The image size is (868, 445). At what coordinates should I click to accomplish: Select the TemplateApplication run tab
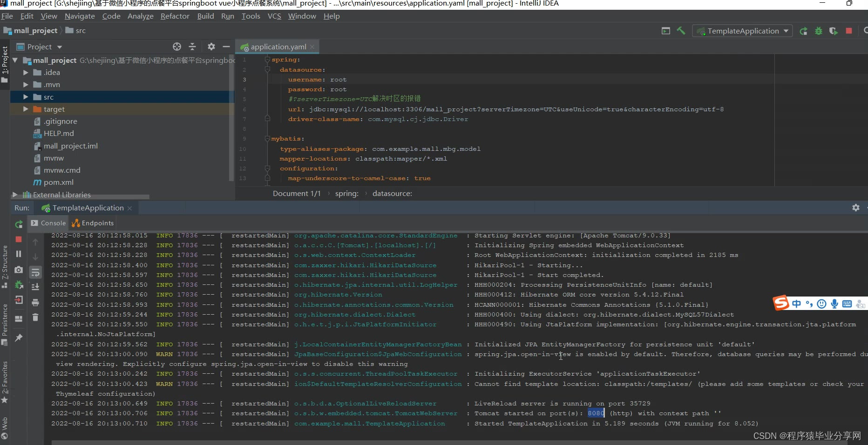[x=88, y=208]
